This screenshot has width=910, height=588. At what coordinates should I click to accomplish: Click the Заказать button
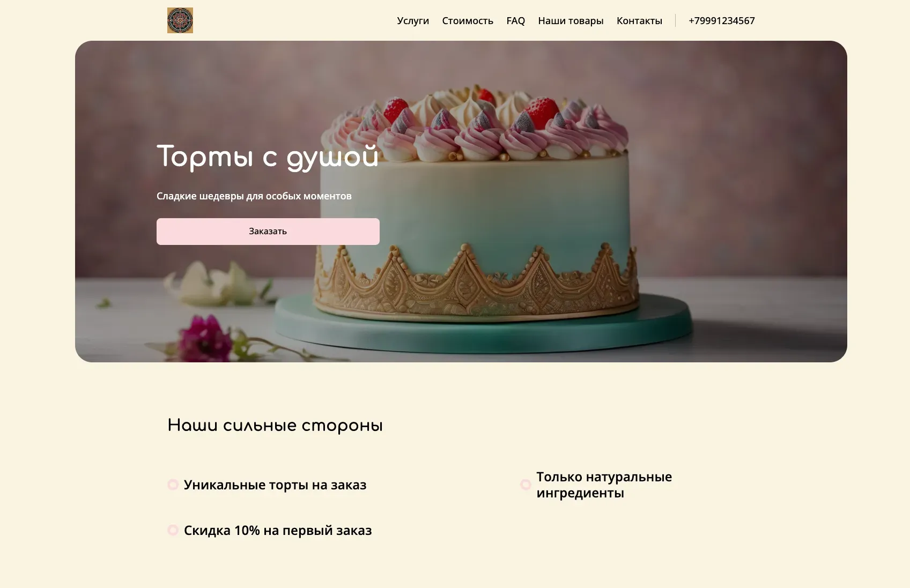click(268, 232)
